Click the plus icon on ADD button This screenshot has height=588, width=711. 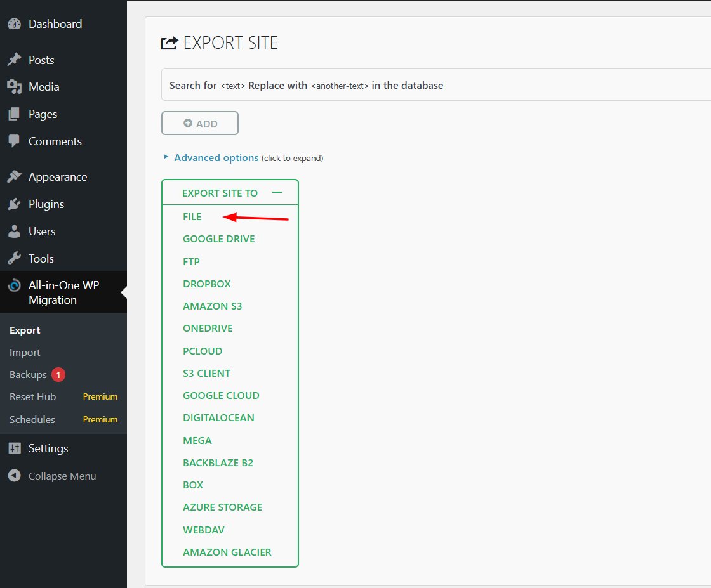pyautogui.click(x=188, y=123)
